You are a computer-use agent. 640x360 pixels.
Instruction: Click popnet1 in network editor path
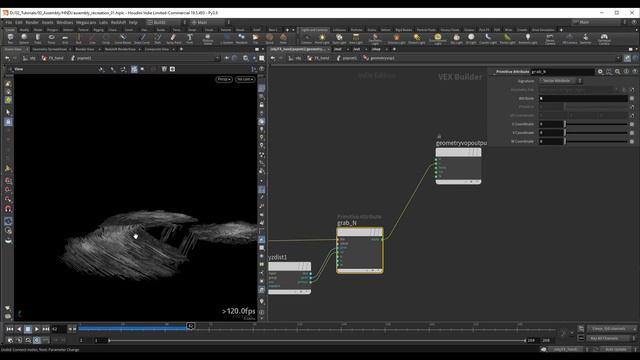point(346,58)
